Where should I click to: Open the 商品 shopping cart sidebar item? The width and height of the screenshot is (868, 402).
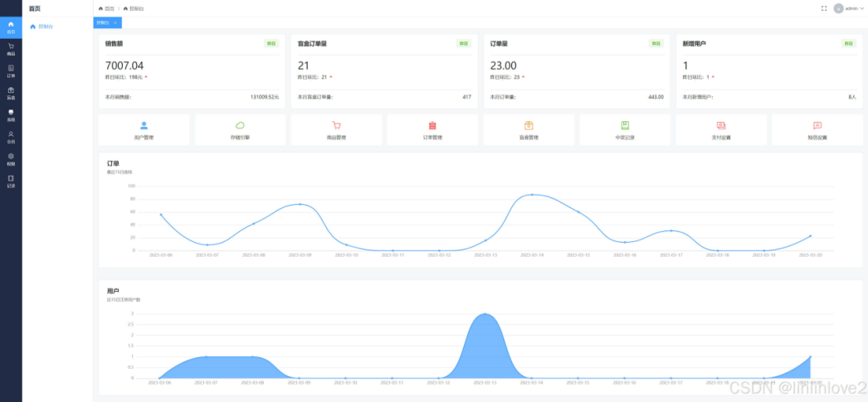(x=11, y=50)
